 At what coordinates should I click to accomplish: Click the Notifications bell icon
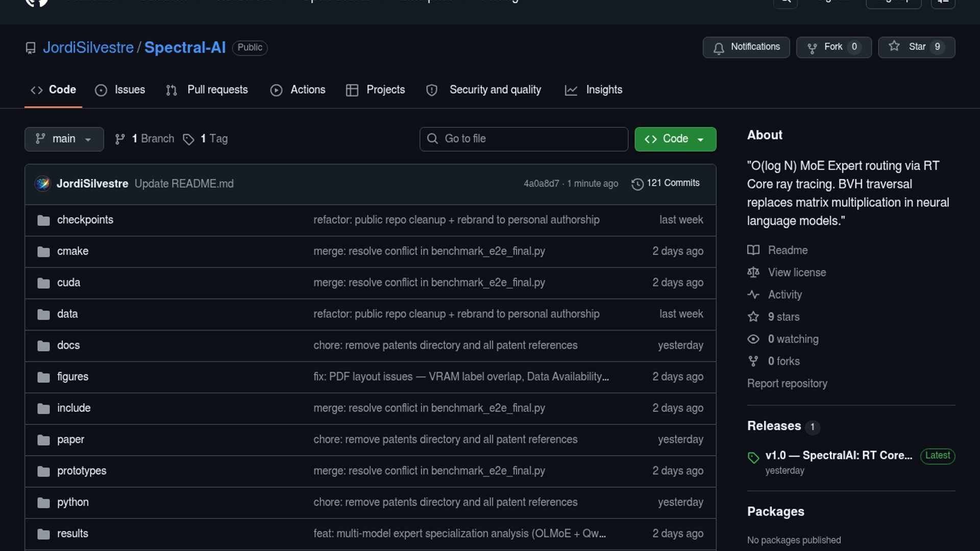pyautogui.click(x=719, y=48)
